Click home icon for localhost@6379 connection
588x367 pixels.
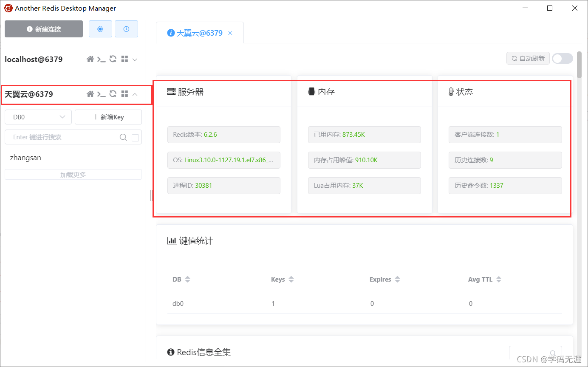(90, 59)
